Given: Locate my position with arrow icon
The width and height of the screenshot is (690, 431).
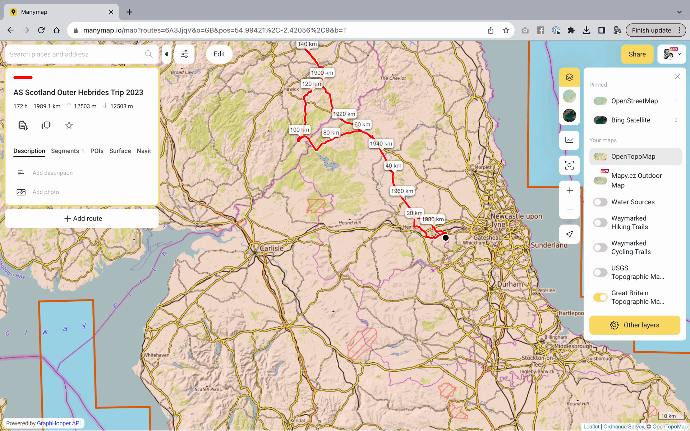Looking at the screenshot, I should 569,234.
